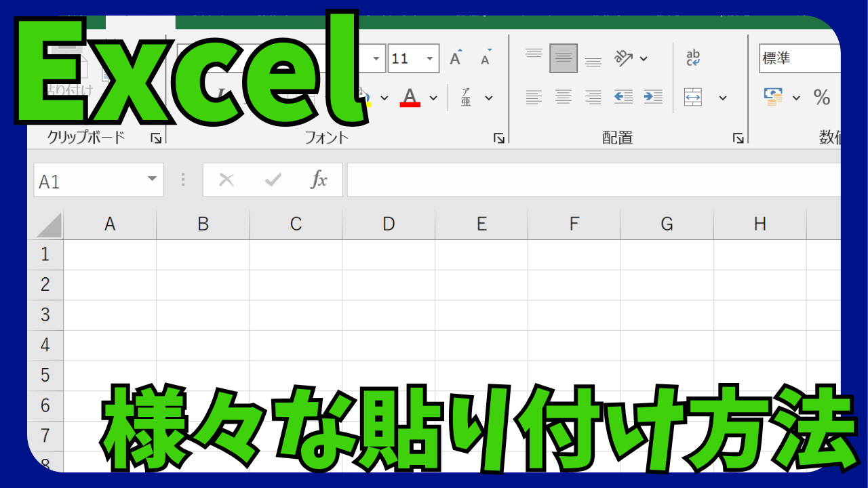Screen dimensions: 868x488
Task: Select row 2 header
Action: pyautogui.click(x=45, y=285)
